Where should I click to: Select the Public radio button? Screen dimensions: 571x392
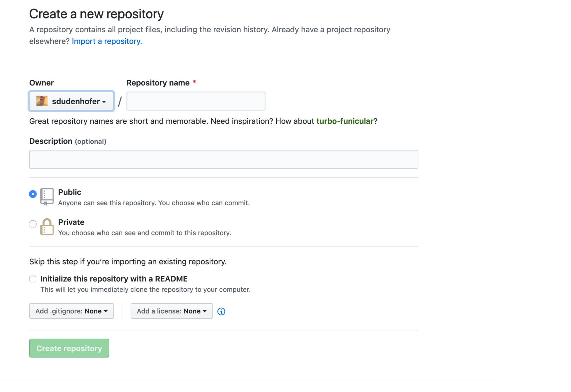(x=33, y=194)
